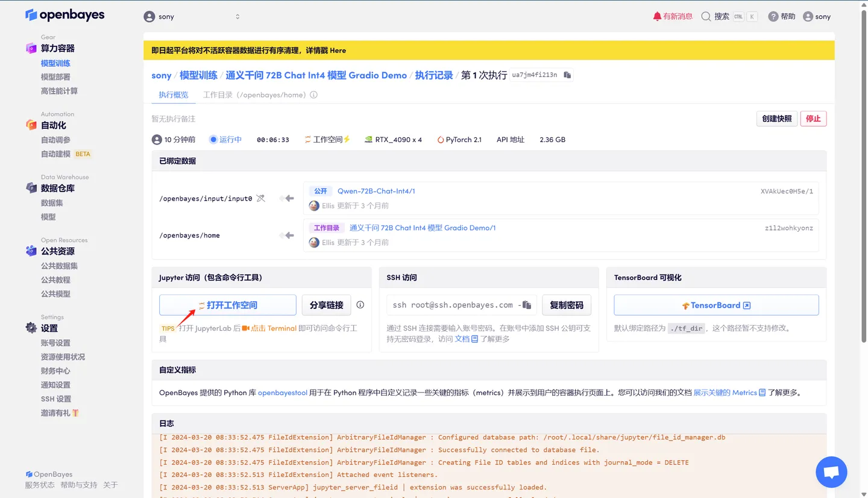Open 服务状态 footer link
The width and height of the screenshot is (868, 498).
[40, 485]
